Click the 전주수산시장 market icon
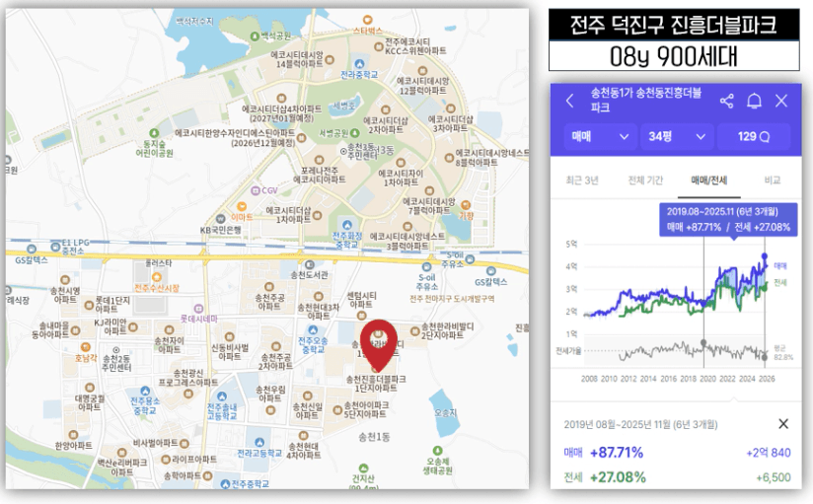Viewport: 813px width, 504px height. (157, 277)
